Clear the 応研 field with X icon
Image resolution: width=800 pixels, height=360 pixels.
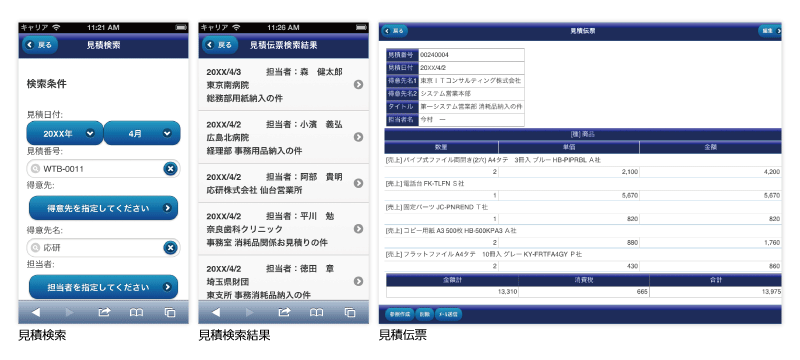coord(170,248)
